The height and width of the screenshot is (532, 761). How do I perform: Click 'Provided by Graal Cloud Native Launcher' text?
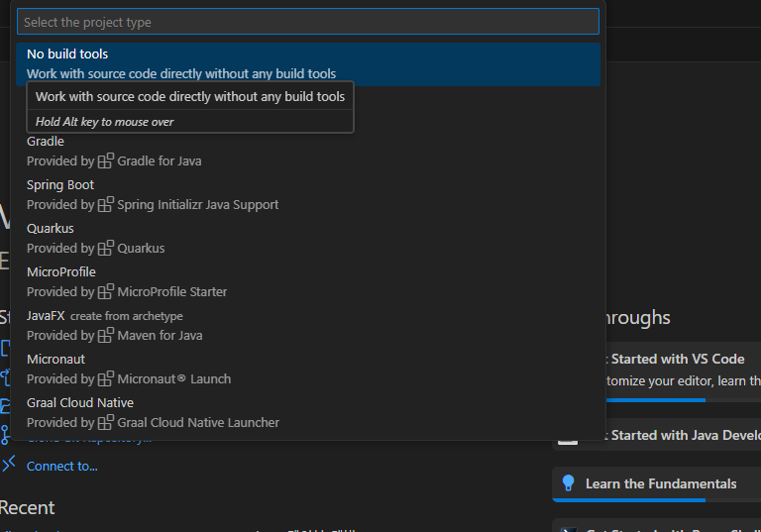click(x=153, y=423)
